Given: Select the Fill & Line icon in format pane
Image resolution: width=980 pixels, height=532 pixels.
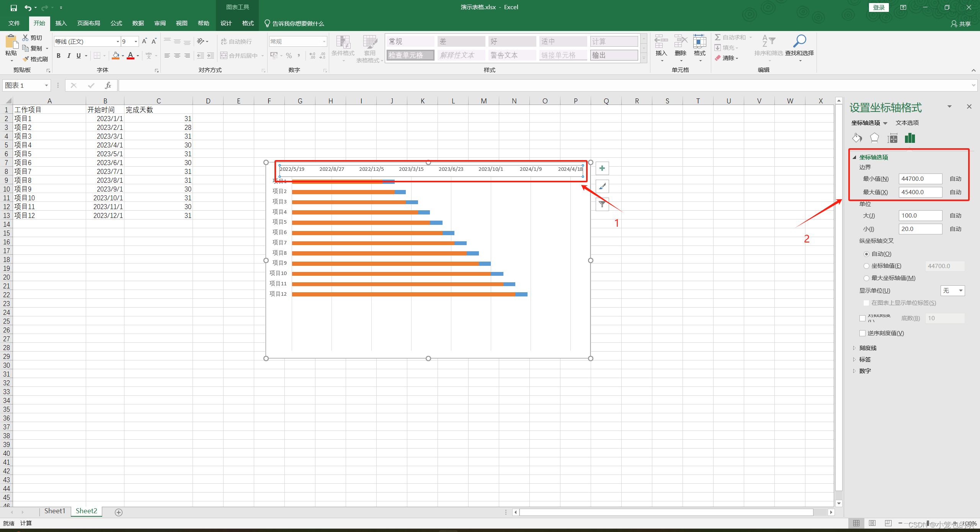Looking at the screenshot, I should (x=857, y=138).
